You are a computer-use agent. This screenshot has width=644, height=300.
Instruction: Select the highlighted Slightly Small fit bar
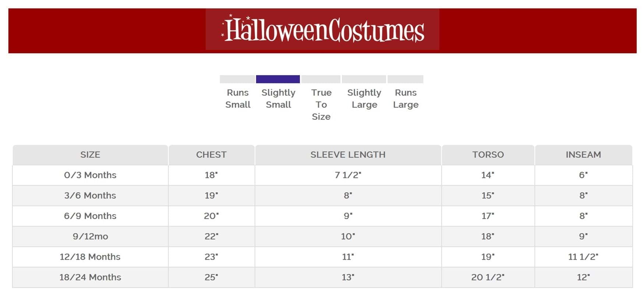(x=278, y=79)
